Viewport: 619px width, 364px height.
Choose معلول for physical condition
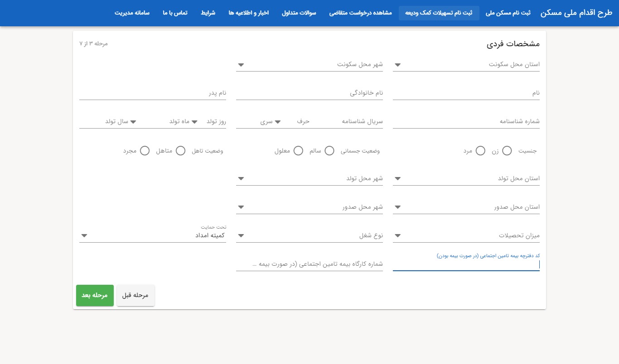pyautogui.click(x=298, y=151)
